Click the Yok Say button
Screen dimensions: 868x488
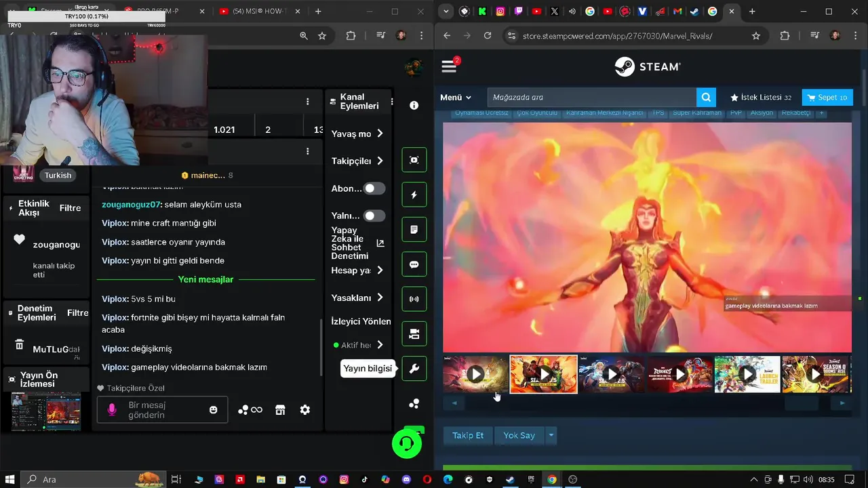point(519,435)
